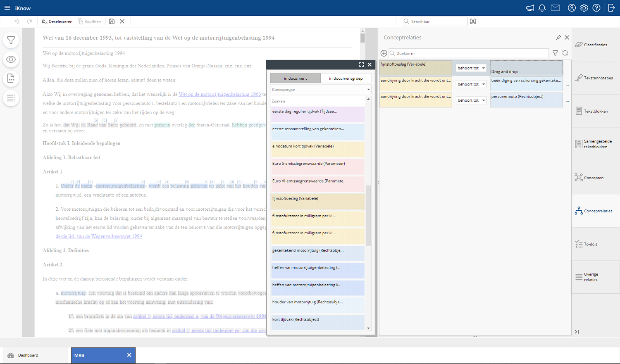Viewport: 620px width, 364px height.
Task: Open Classificaties panel
Action: [596, 45]
